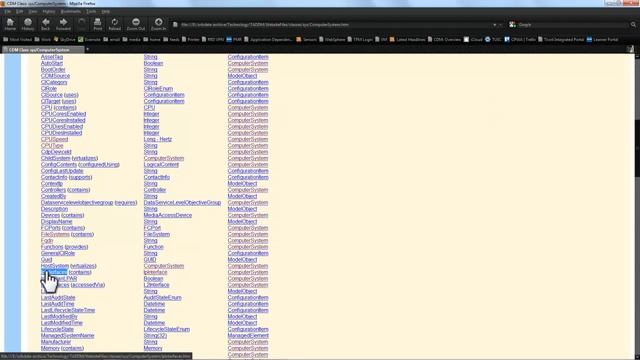
Task: Navigate Forward using the toolbar arrow
Action: click(x=63, y=24)
